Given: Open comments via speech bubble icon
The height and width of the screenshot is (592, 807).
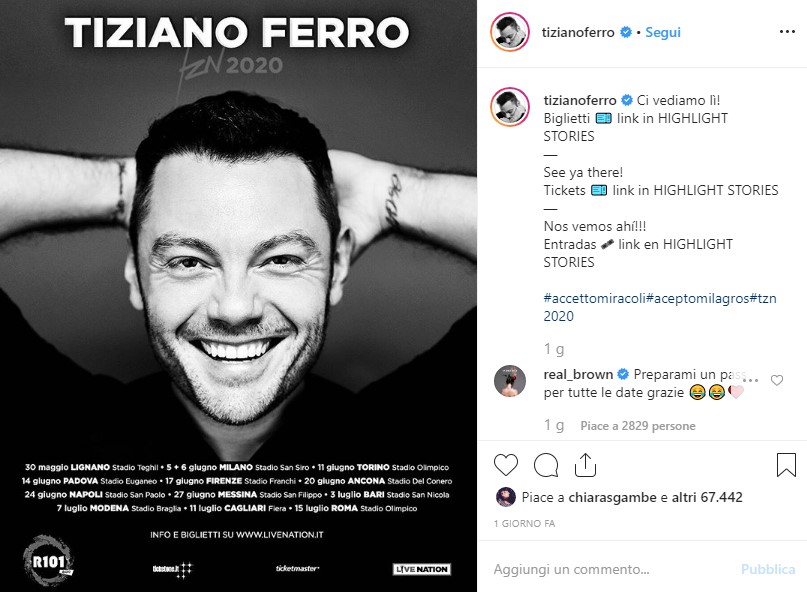Looking at the screenshot, I should click(546, 465).
